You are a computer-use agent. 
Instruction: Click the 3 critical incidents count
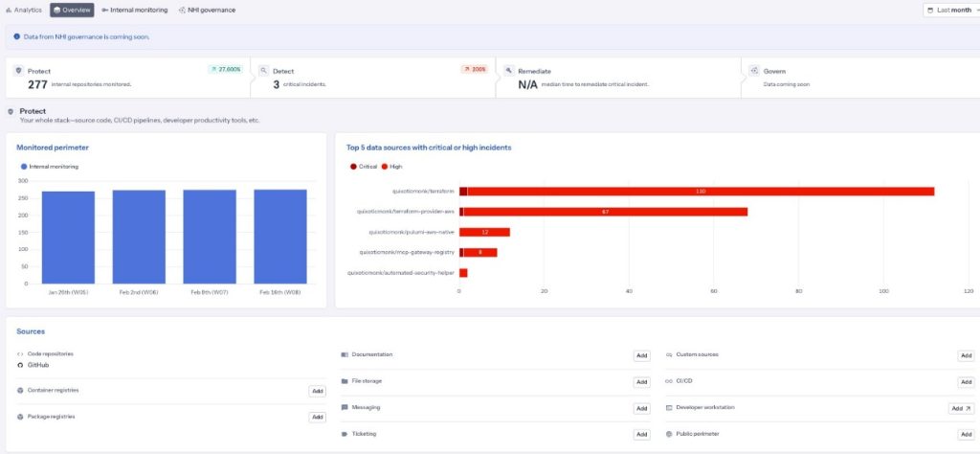pos(277,84)
